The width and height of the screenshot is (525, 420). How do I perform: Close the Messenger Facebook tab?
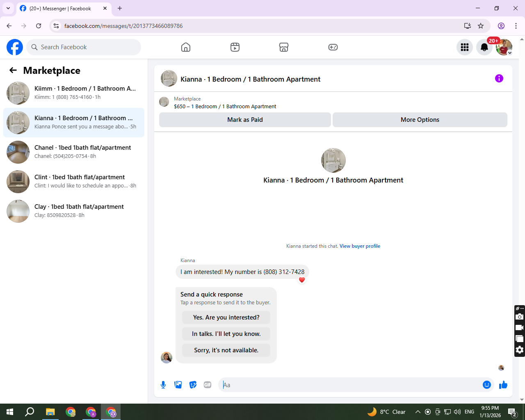(x=105, y=8)
